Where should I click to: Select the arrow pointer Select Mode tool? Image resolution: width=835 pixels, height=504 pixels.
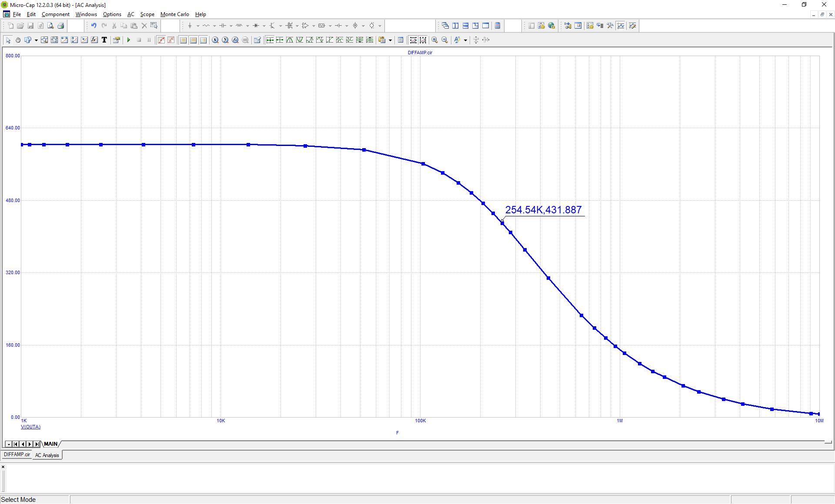[8, 40]
